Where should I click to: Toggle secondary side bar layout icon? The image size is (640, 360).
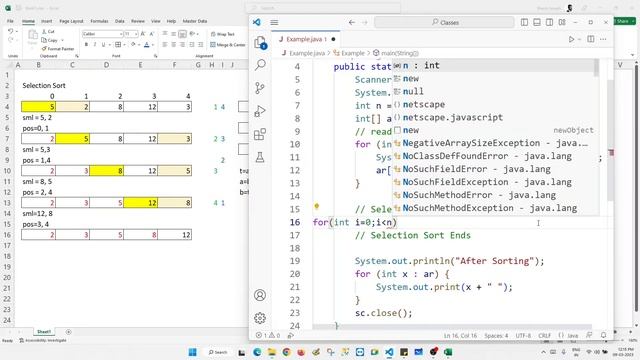[549, 22]
